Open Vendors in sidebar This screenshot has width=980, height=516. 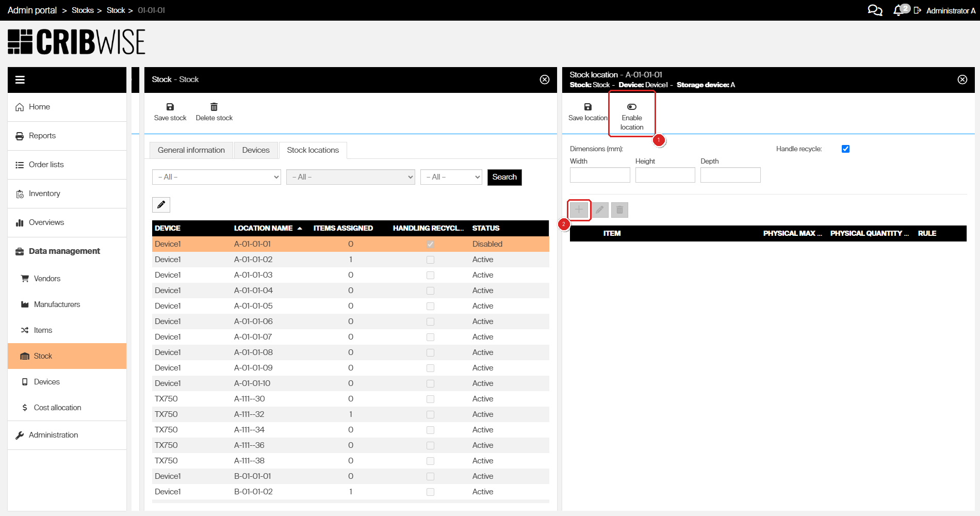point(67,279)
